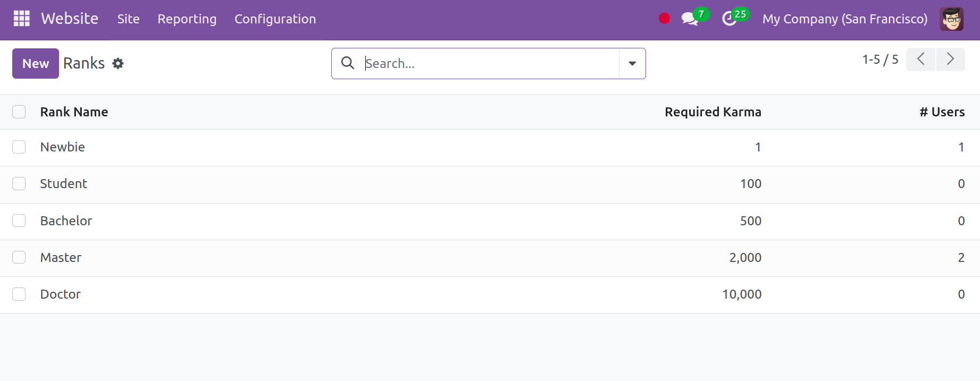Check the Master rank row checkbox
980x381 pixels.
19,258
